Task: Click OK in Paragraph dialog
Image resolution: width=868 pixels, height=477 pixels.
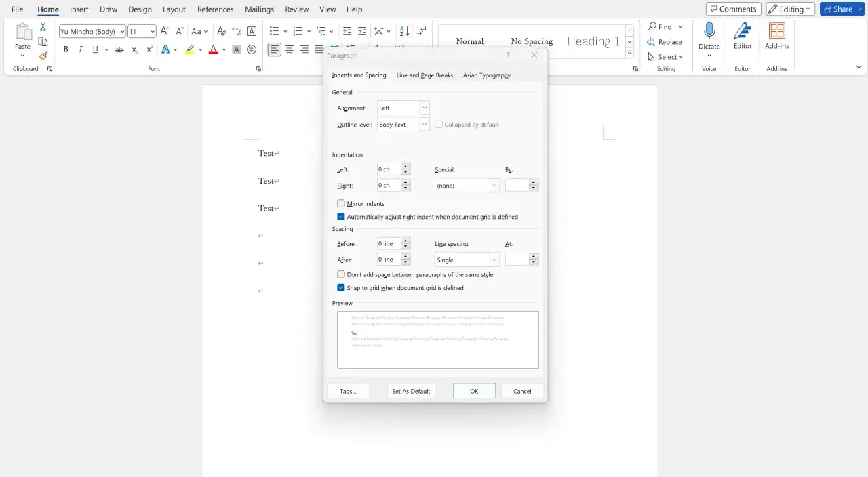Action: point(474,391)
